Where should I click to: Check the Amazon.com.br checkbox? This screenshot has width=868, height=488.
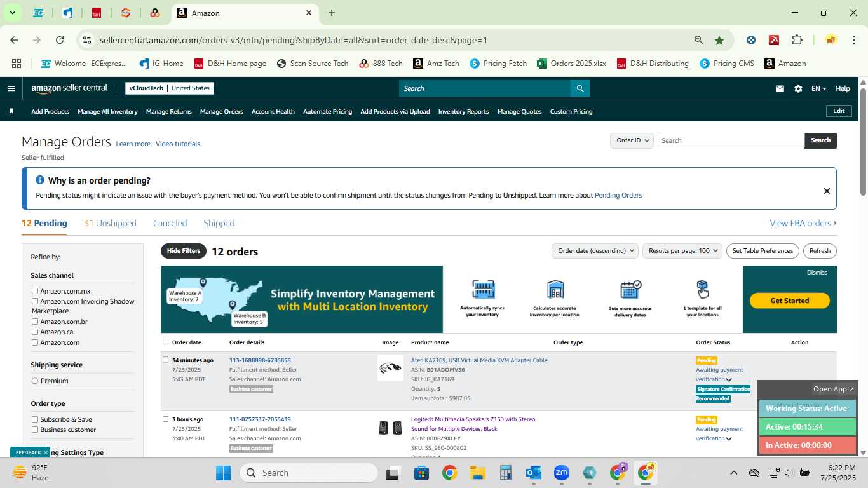pos(35,322)
